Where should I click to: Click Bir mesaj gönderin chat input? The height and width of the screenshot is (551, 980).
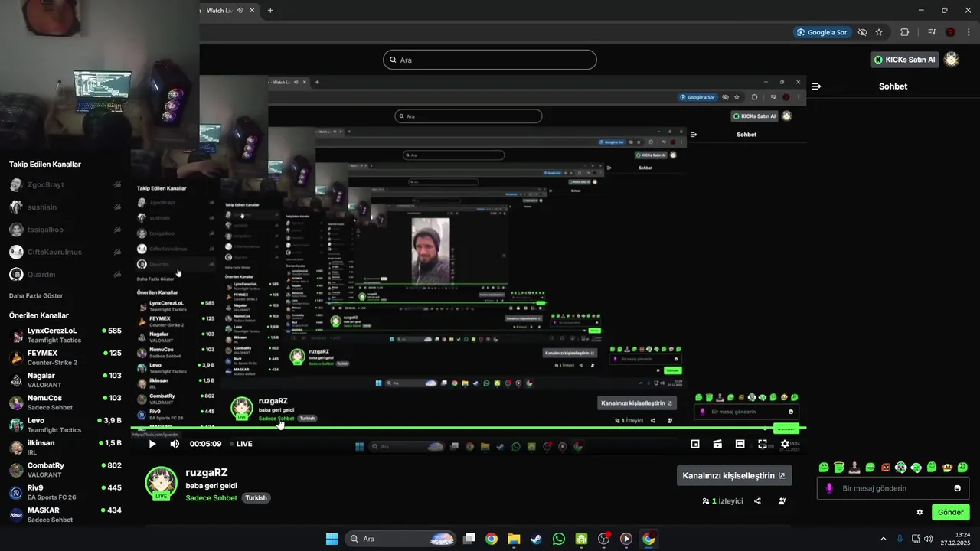point(893,488)
